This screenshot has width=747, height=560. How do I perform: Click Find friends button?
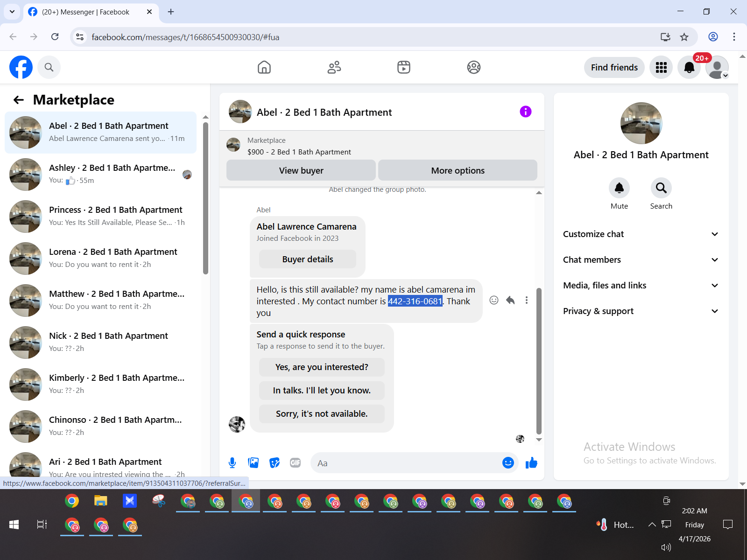[614, 67]
